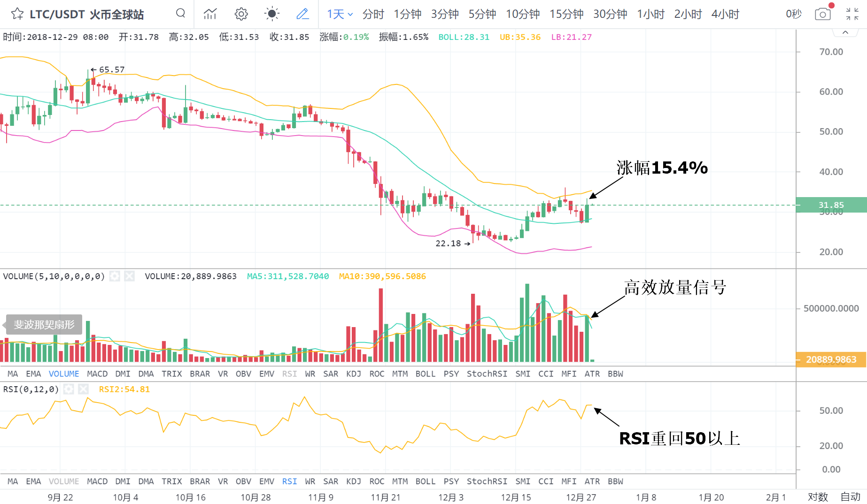867x504 pixels.
Task: Select highlighted VOLUME in the upper indicator row
Action: tap(64, 374)
